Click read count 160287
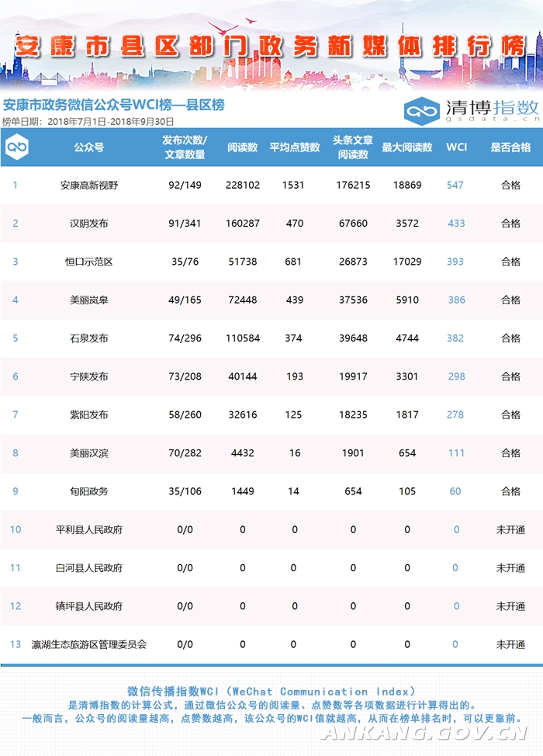 242,224
